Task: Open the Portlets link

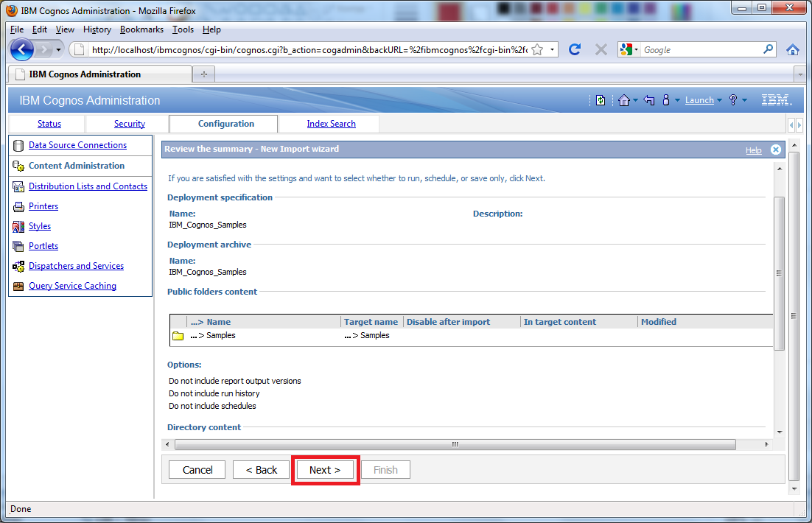Action: pos(43,246)
